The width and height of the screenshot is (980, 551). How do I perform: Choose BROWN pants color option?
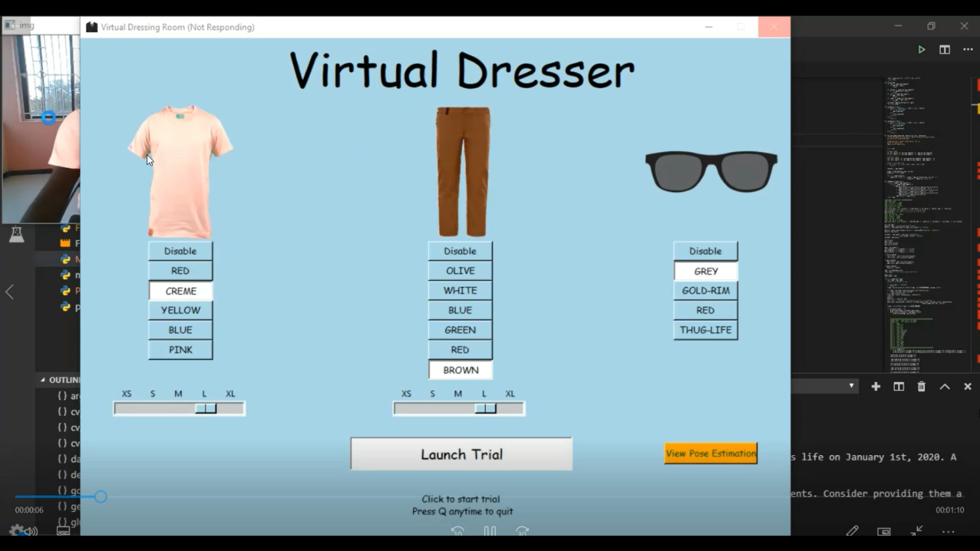click(461, 370)
